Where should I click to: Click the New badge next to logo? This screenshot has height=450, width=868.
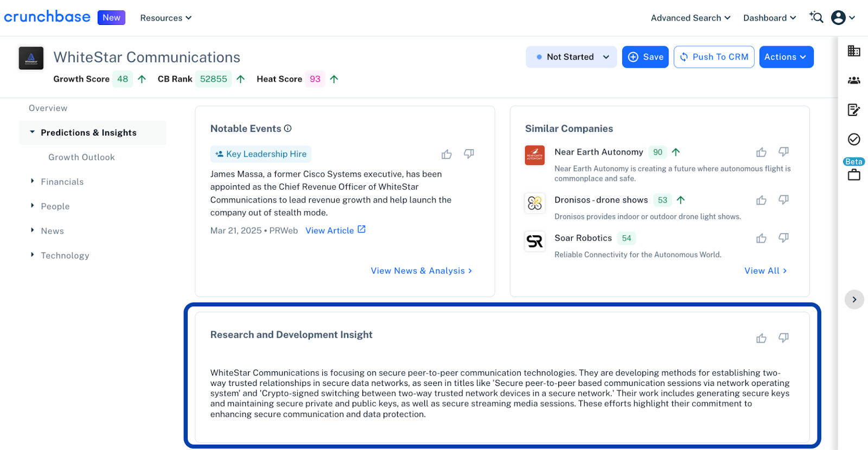coord(111,17)
